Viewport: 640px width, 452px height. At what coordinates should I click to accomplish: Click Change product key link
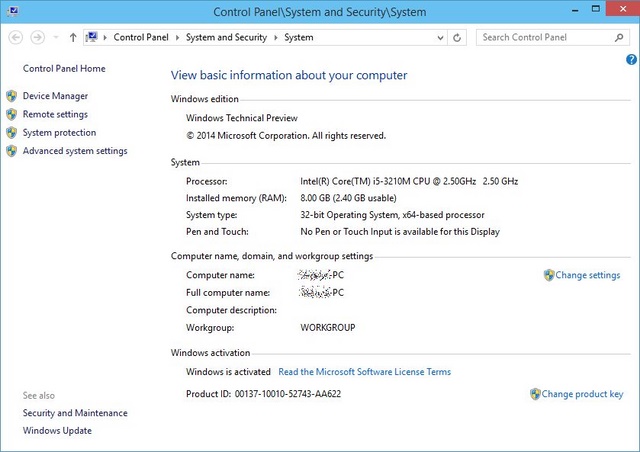582,394
